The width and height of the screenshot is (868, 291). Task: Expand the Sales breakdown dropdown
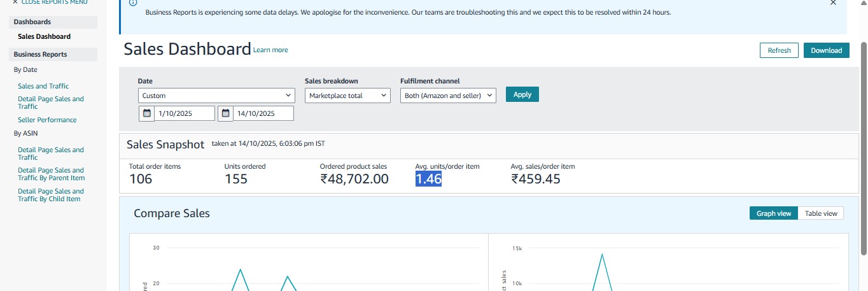coord(347,96)
